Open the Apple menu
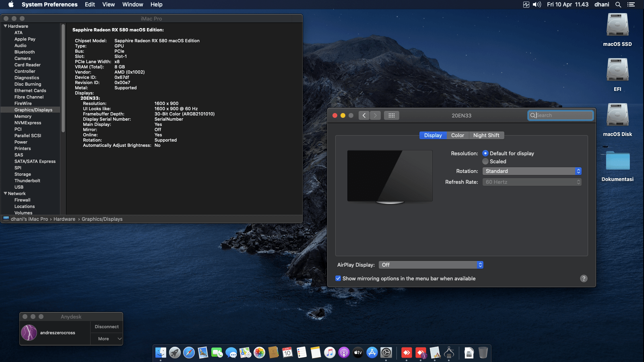Viewport: 644px width, 362px height. [11, 4]
